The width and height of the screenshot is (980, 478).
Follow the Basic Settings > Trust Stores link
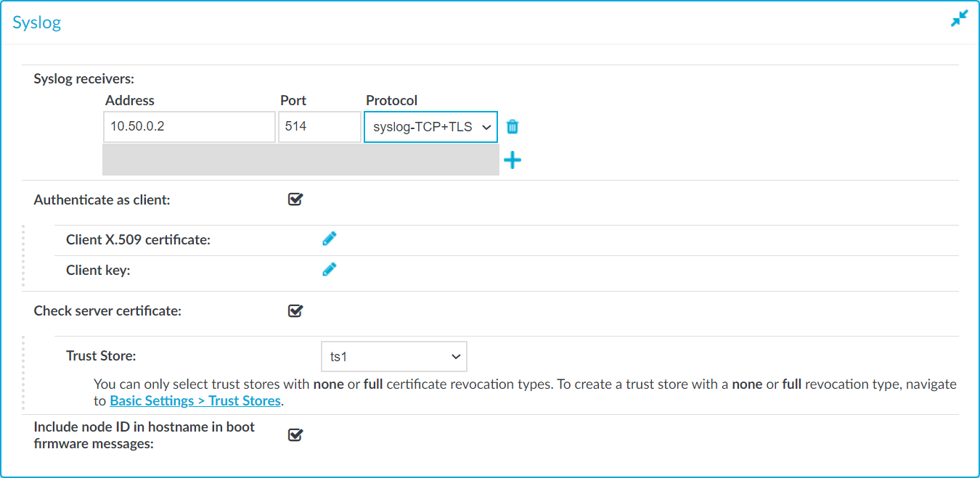[x=195, y=400]
